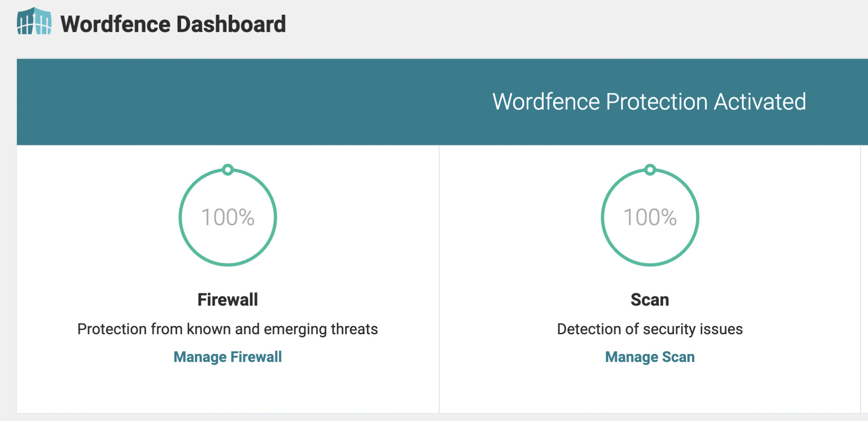This screenshot has width=868, height=421.
Task: Select the Scan section heading
Action: 650,299
